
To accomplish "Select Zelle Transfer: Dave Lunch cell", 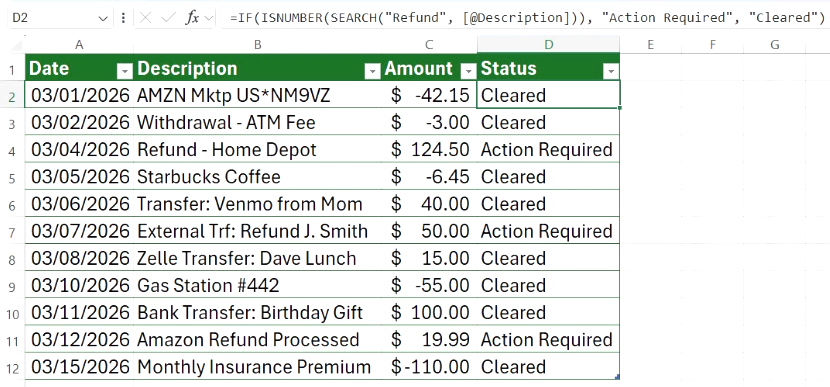I will point(257,258).
